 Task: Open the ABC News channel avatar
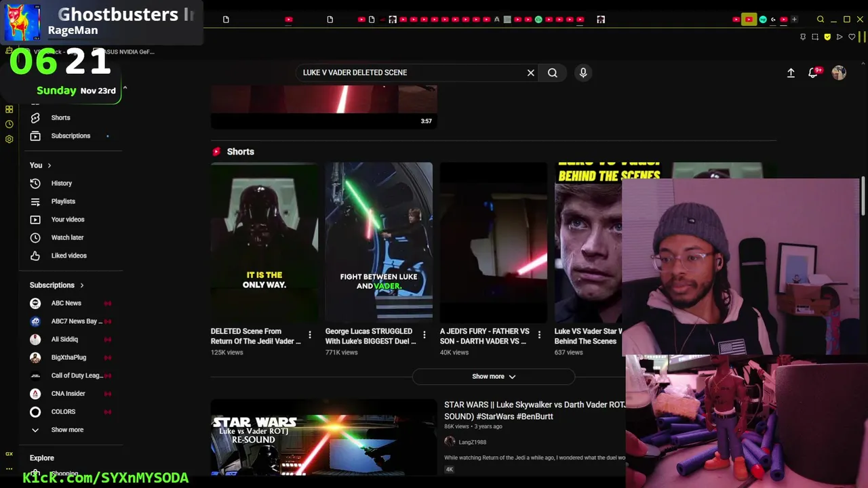[35, 303]
